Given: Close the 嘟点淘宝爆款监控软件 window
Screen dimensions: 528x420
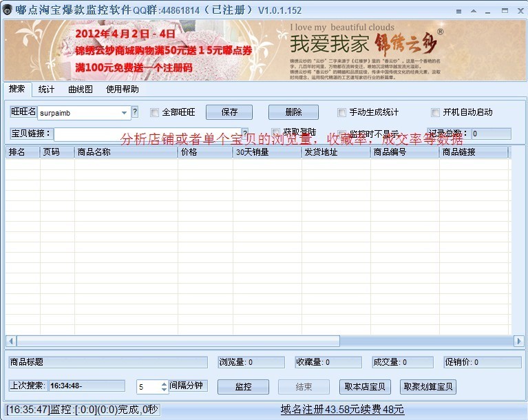Looking at the screenshot, I should pos(520,11).
